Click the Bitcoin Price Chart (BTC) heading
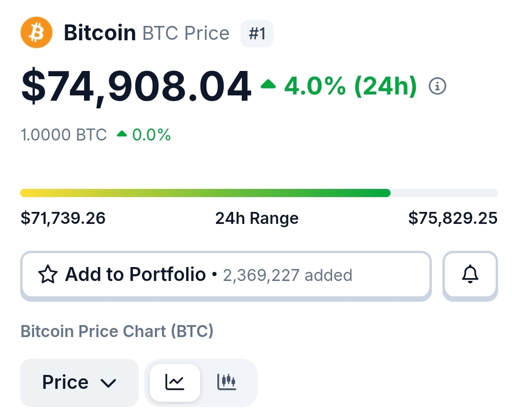 click(117, 331)
